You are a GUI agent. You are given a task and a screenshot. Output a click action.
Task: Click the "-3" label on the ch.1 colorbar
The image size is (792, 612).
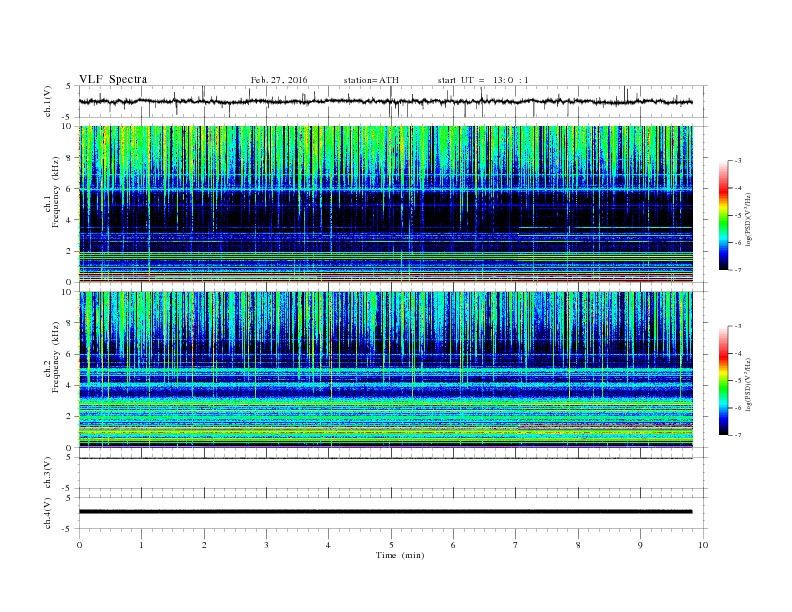click(738, 161)
